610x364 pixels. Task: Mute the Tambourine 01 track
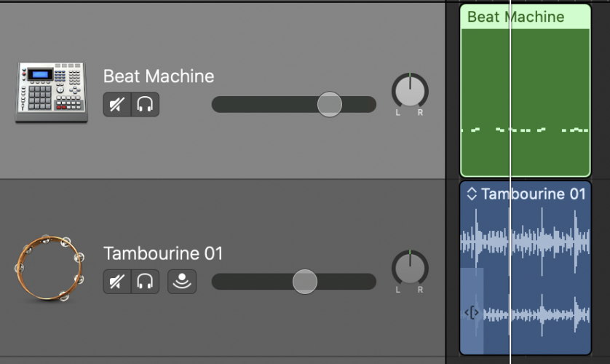point(117,282)
